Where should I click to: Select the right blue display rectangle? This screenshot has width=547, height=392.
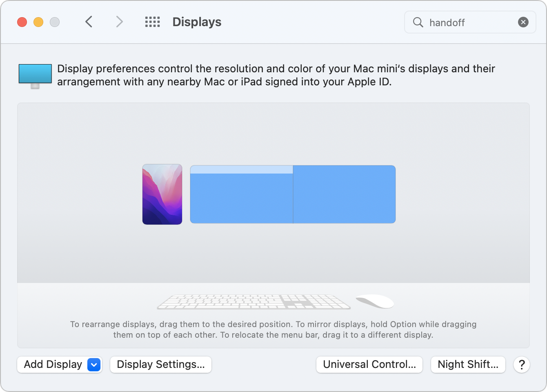pyautogui.click(x=344, y=194)
